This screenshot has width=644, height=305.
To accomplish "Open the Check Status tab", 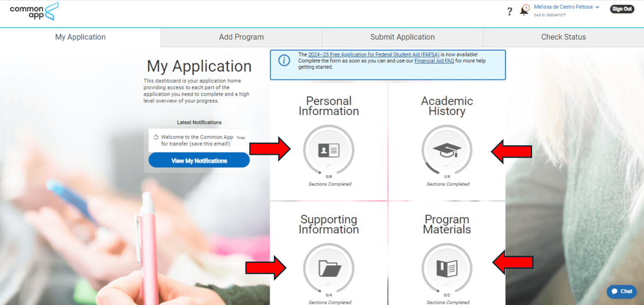I will point(563,37).
